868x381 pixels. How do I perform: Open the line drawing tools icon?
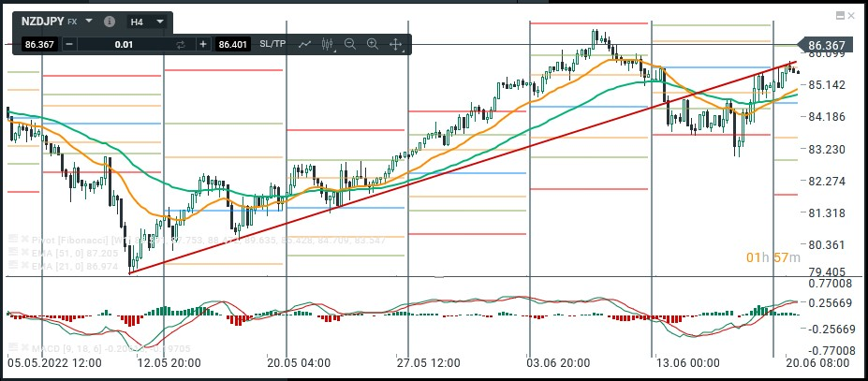click(x=305, y=44)
